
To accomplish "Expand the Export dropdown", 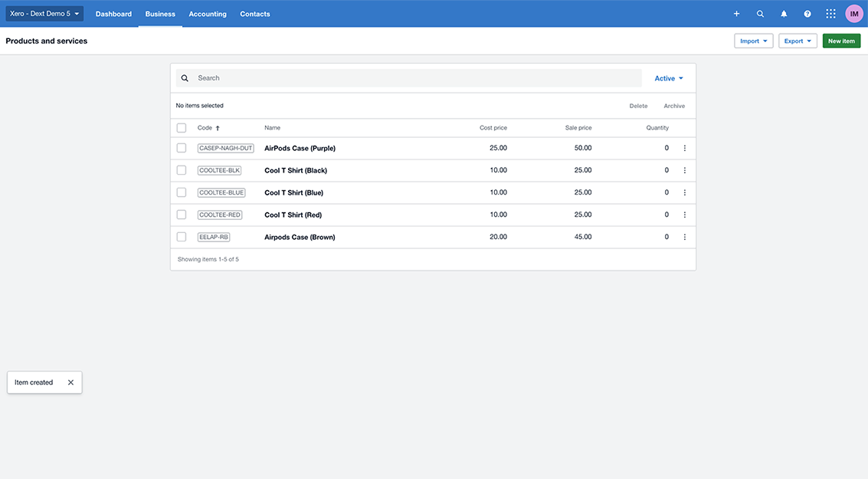I will coord(798,41).
